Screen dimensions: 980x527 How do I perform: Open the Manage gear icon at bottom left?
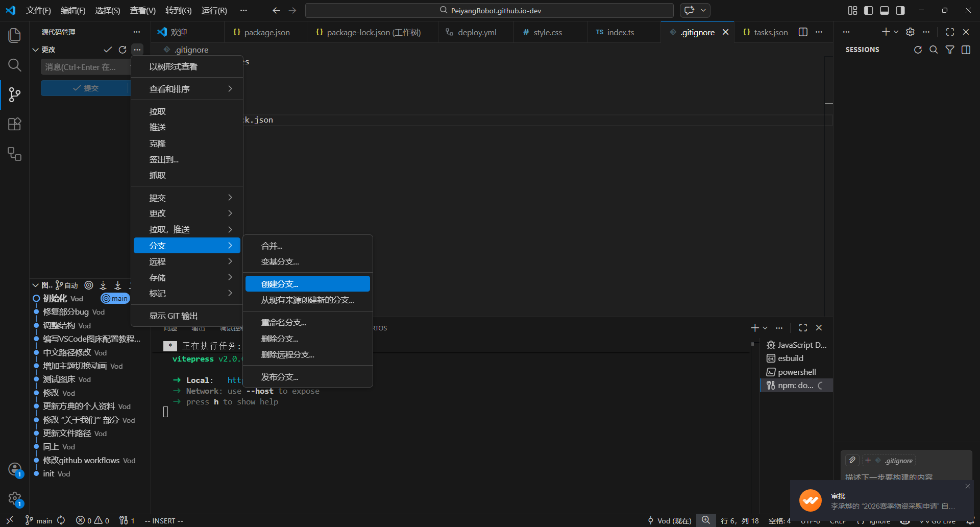click(15, 498)
